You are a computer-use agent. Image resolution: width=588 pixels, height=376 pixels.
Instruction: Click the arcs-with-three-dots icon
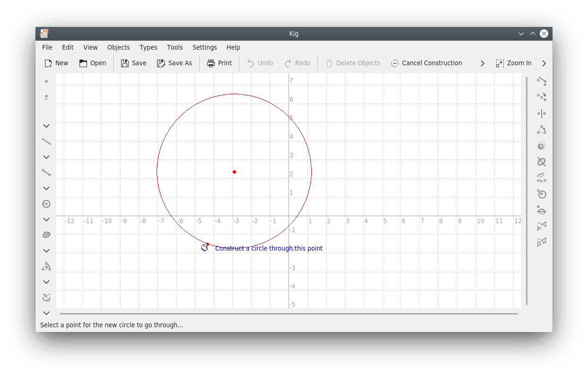click(x=542, y=178)
